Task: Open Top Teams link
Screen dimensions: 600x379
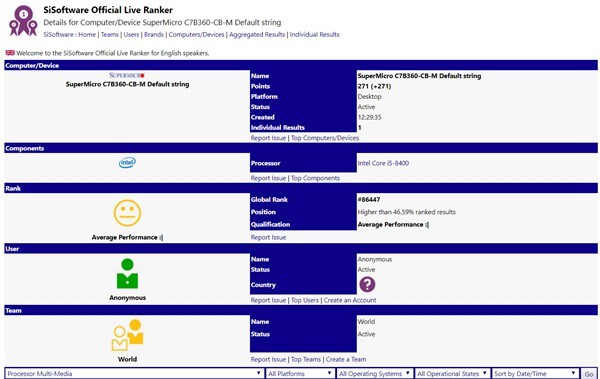Action: 306,359
